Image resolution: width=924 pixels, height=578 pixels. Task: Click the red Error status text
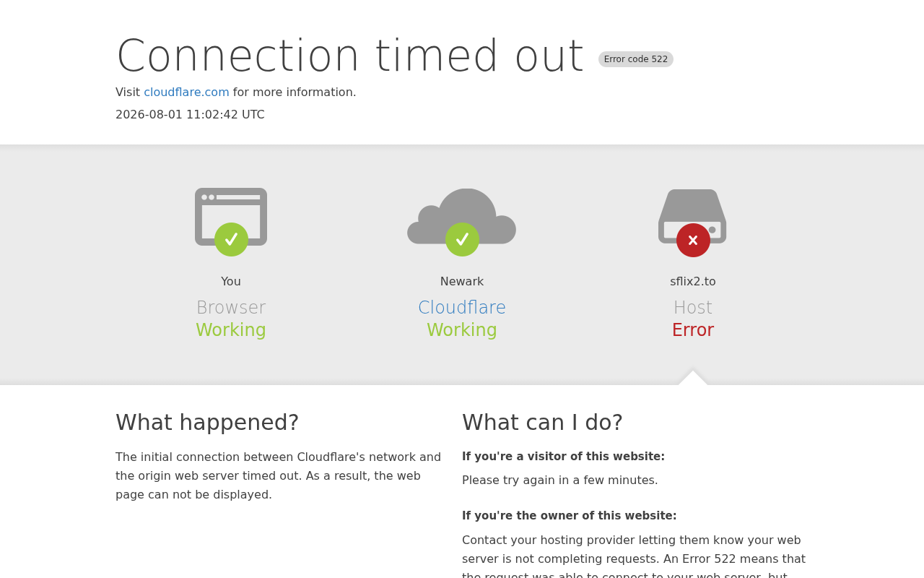[x=693, y=330]
